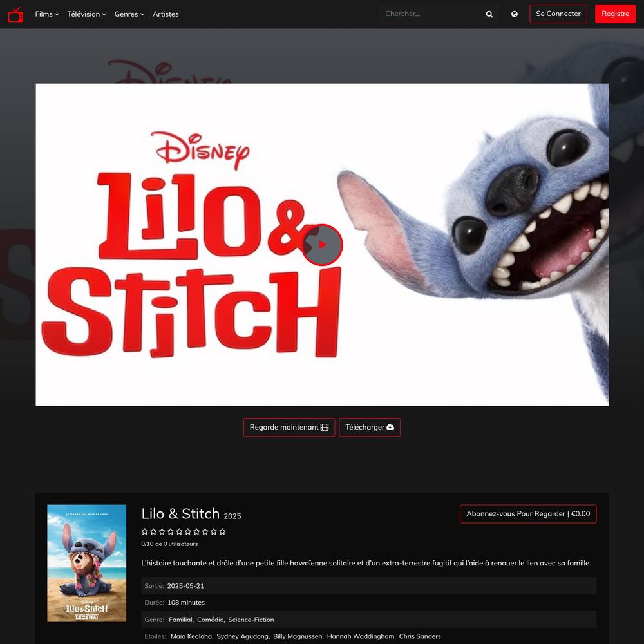The width and height of the screenshot is (644, 644).
Task: Open the language globe icon
Action: coord(514,14)
